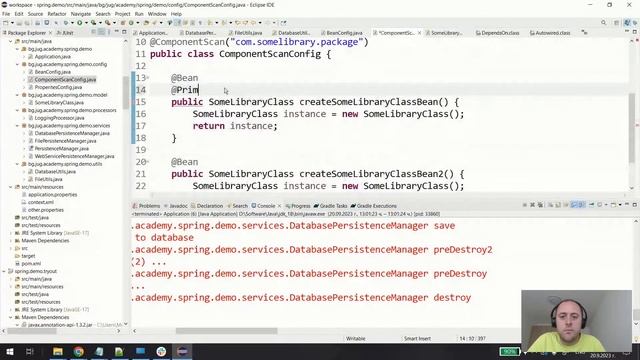Click the New file toolbar icon
This screenshot has width=640, height=360.
point(6,23)
